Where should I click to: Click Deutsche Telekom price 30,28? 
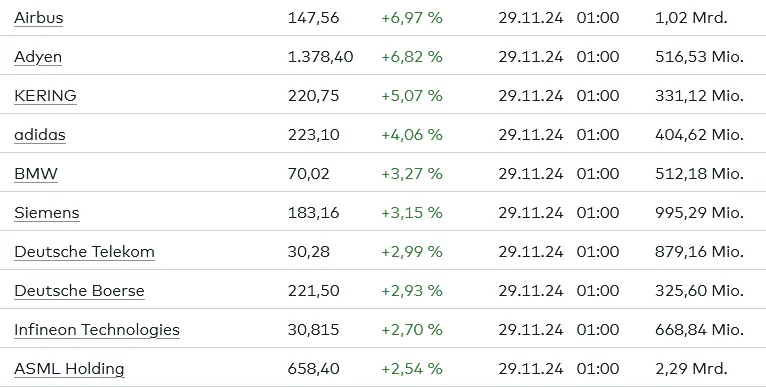click(309, 252)
